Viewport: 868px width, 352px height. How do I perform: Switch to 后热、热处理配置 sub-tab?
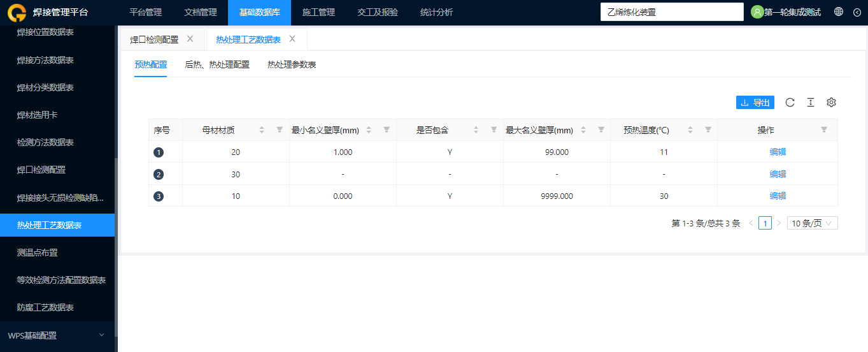tap(217, 64)
